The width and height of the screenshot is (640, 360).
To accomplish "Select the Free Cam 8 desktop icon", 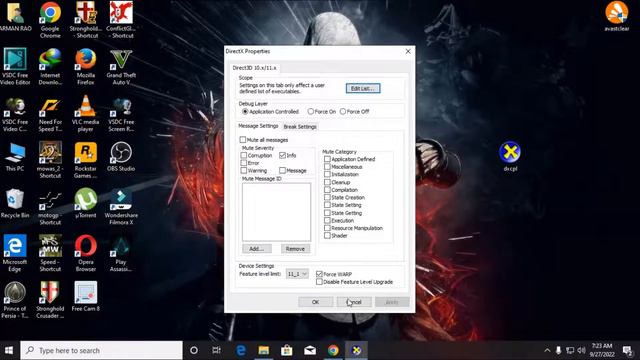I will point(86,297).
